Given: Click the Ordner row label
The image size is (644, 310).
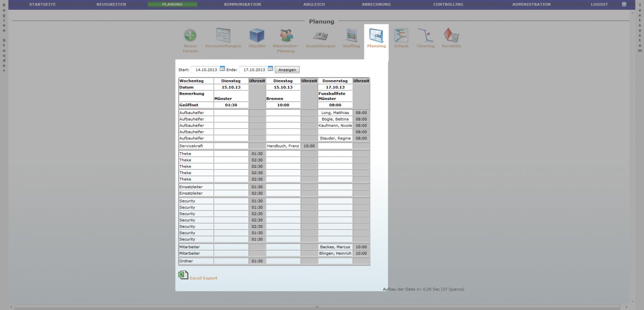Looking at the screenshot, I should tap(196, 261).
